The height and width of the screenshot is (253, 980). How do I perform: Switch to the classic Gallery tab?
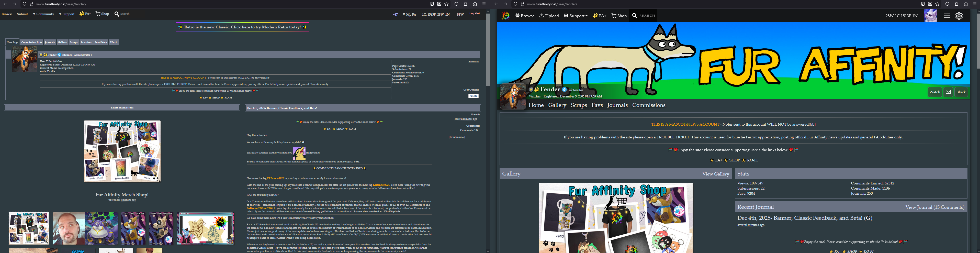(x=62, y=42)
